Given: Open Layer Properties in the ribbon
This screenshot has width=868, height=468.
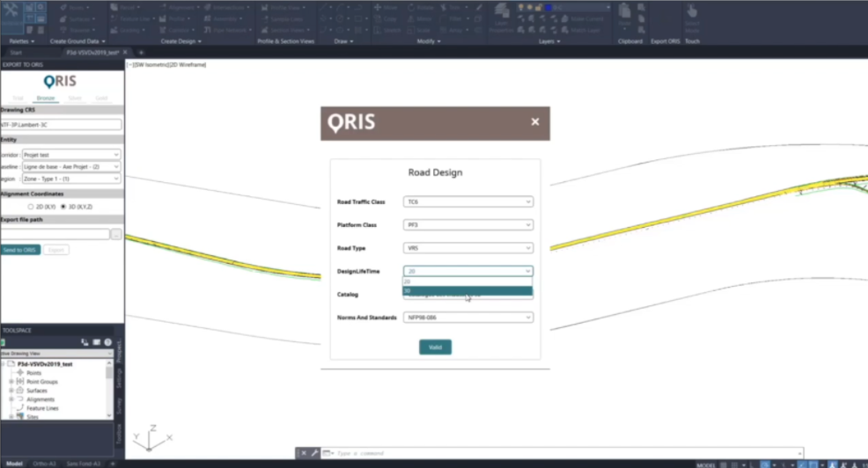Looking at the screenshot, I should (503, 18).
